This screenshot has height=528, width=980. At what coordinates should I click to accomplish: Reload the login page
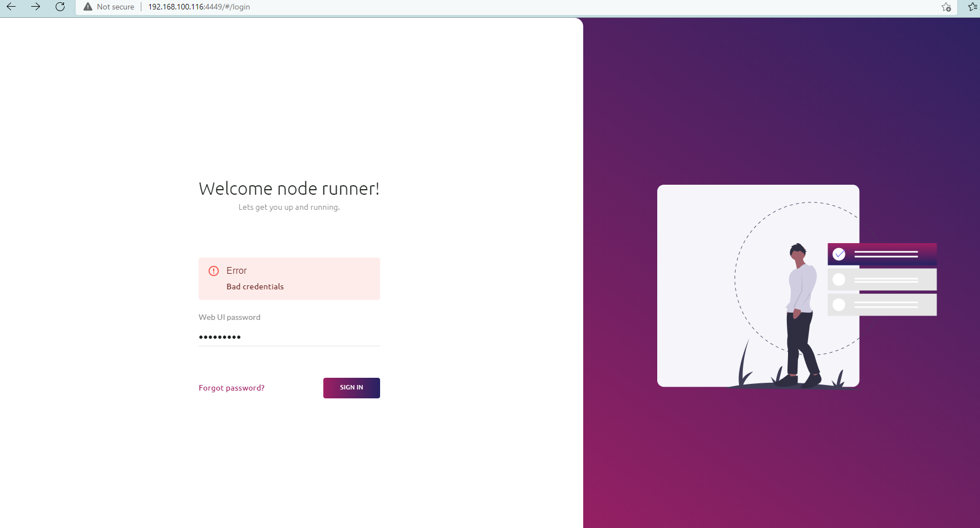pos(60,7)
